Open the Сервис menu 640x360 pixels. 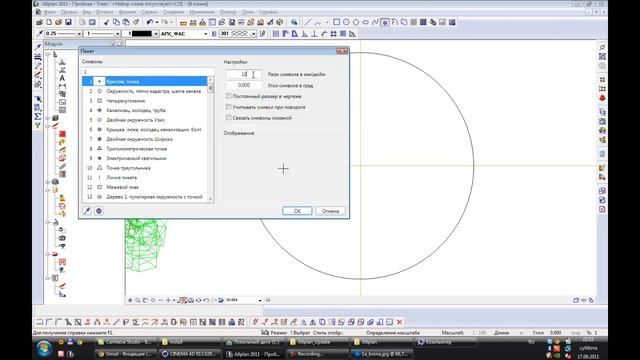coord(149,12)
